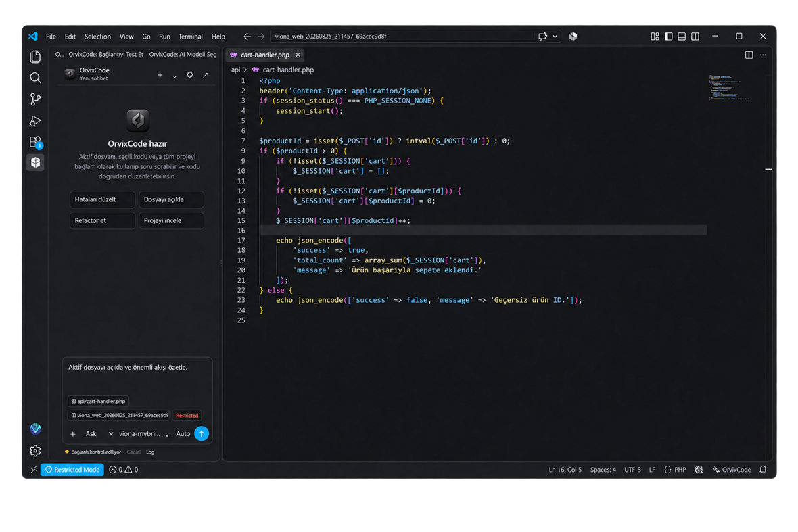Image resolution: width=798 pixels, height=532 pixels.
Task: Send the chat message with blue arrow
Action: click(202, 433)
